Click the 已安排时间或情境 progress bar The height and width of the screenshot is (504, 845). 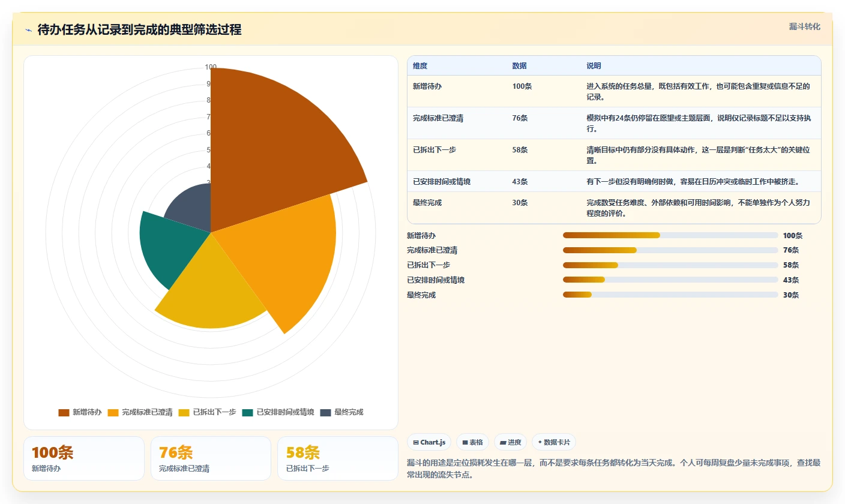[670, 280]
